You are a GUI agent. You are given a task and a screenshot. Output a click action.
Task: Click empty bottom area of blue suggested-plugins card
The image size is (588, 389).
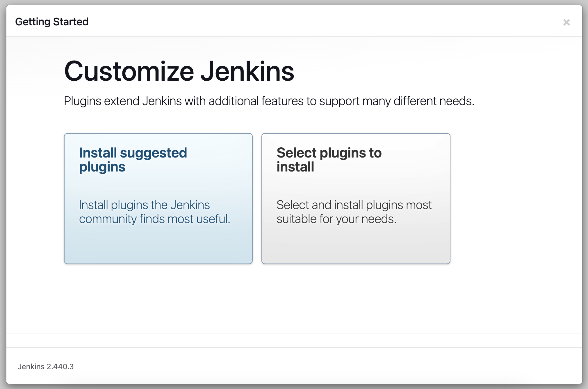point(158,247)
